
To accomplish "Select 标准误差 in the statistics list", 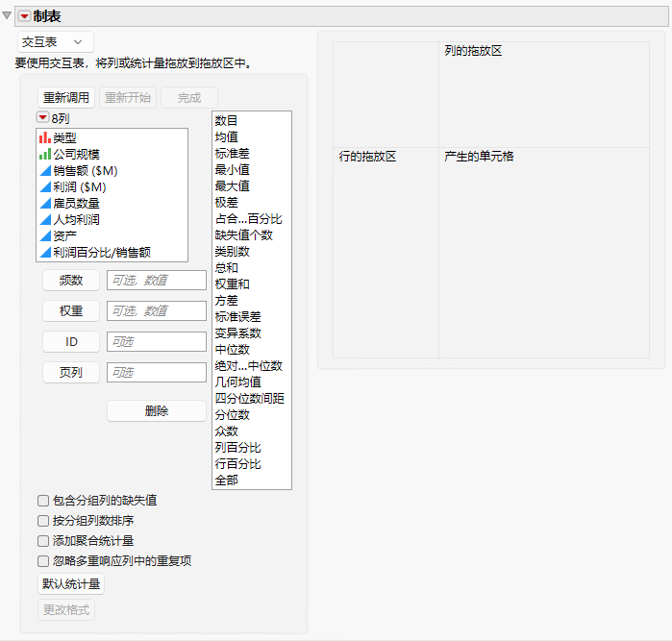I will pyautogui.click(x=252, y=316).
